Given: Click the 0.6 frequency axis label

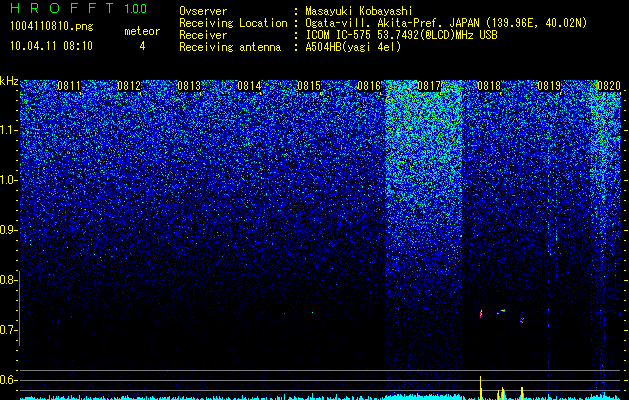Looking at the screenshot, I should click(7, 380).
